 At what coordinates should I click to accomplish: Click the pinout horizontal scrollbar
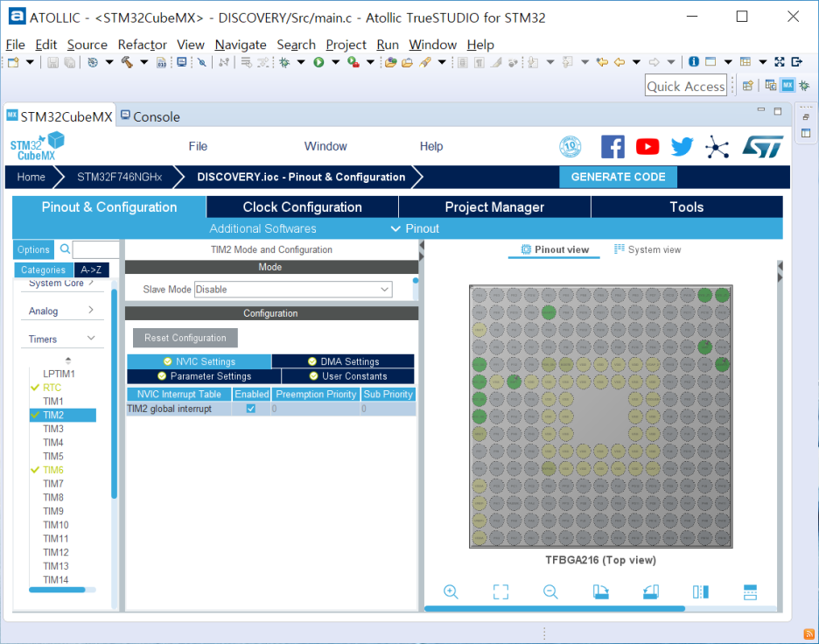click(555, 609)
